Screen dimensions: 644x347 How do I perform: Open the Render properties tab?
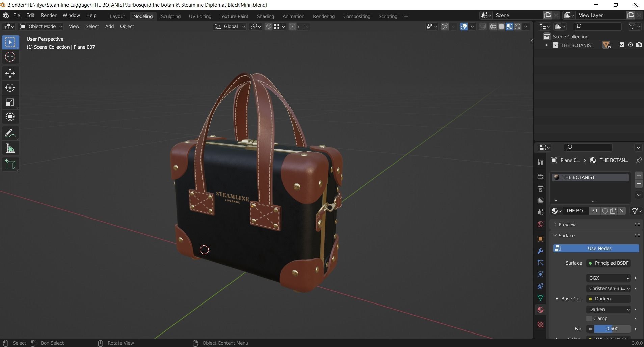(x=540, y=177)
